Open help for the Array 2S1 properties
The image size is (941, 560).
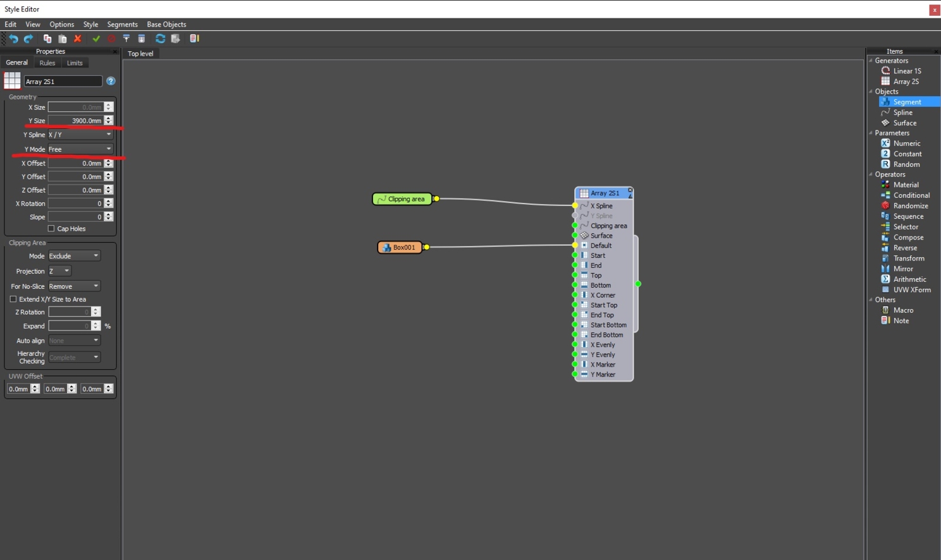click(111, 81)
